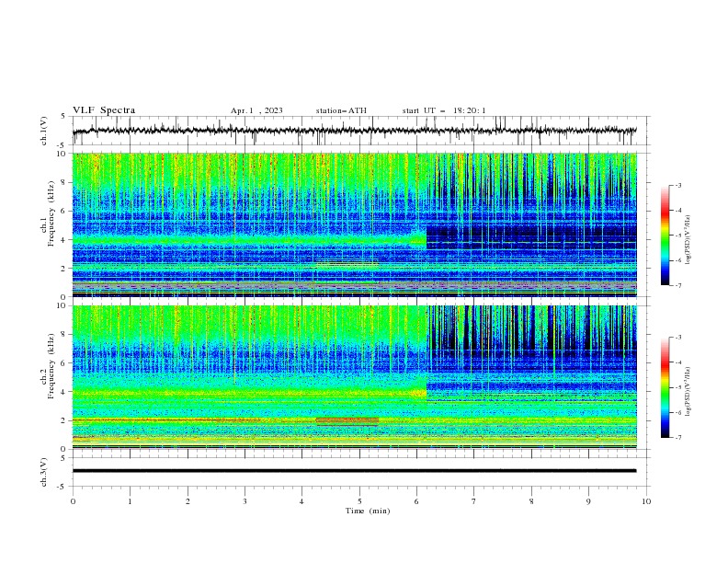728x563 pixels.
Task: Click the log(PSD) label beside ch.2 color scale
Action: point(688,392)
